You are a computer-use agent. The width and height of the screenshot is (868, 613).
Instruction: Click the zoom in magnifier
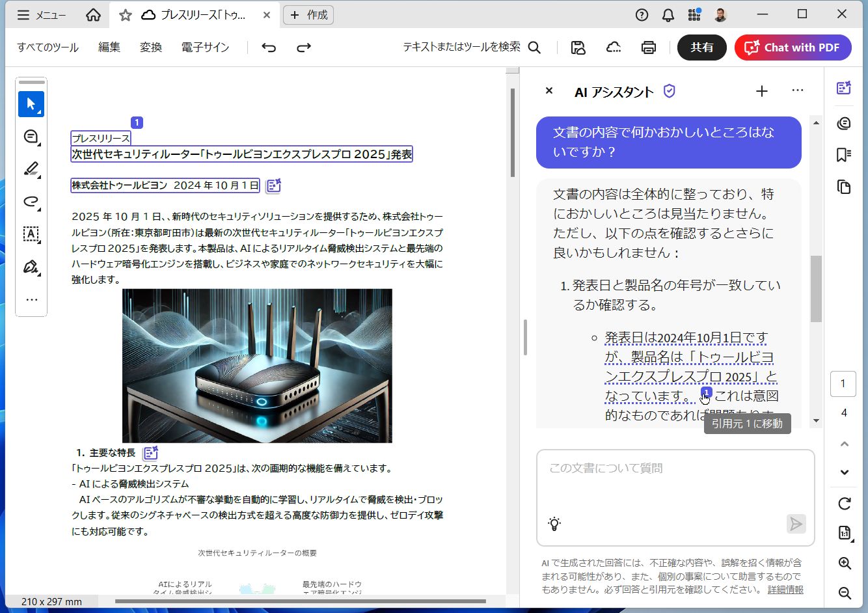[845, 564]
